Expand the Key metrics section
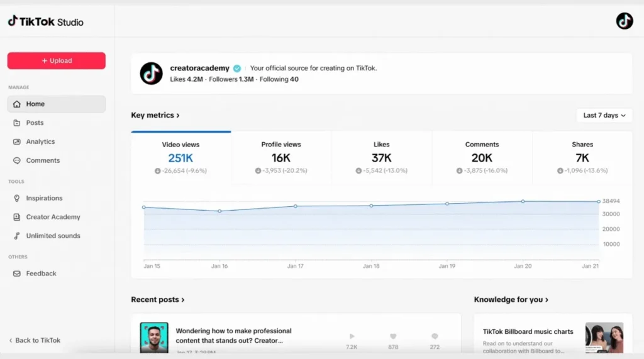Viewport: 644px width, 359px height. 155,116
